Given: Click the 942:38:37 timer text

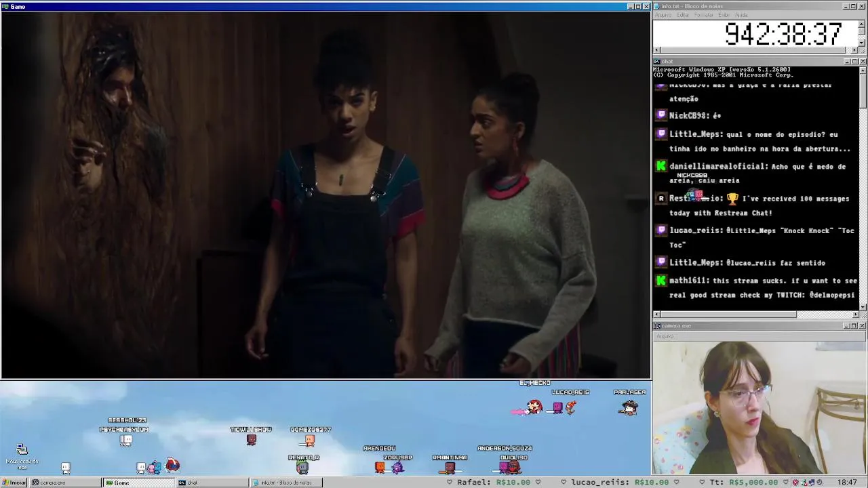Looking at the screenshot, I should click(x=783, y=34).
